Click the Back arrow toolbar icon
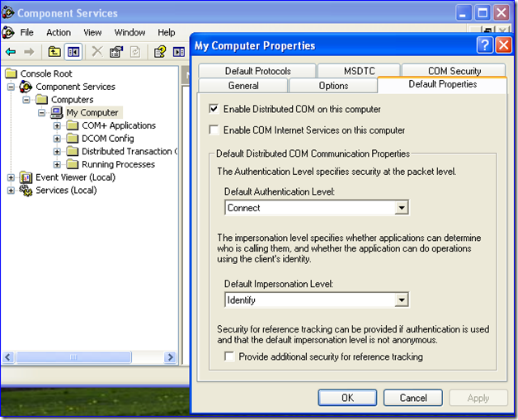518x420 pixels. click(11, 52)
